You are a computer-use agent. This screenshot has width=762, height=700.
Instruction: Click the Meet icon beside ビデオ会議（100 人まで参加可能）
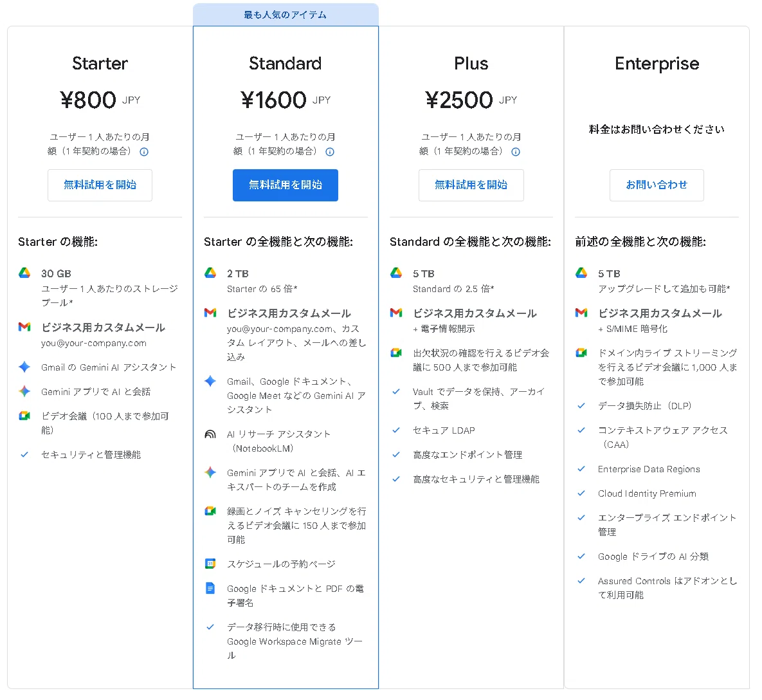point(24,416)
